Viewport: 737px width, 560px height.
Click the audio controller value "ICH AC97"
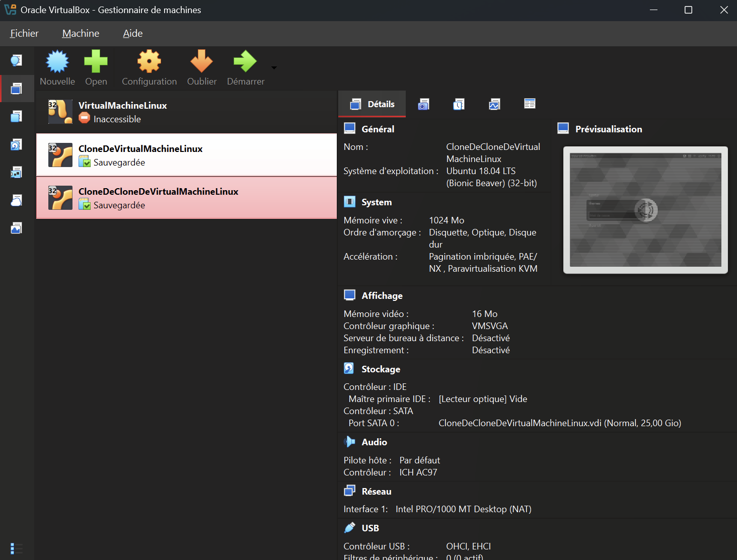pos(418,472)
